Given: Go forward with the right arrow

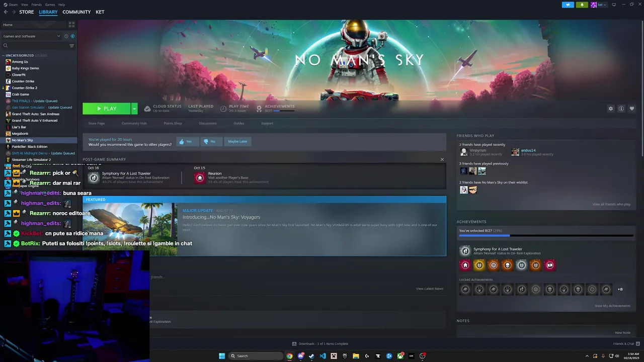Looking at the screenshot, I should click(14, 12).
